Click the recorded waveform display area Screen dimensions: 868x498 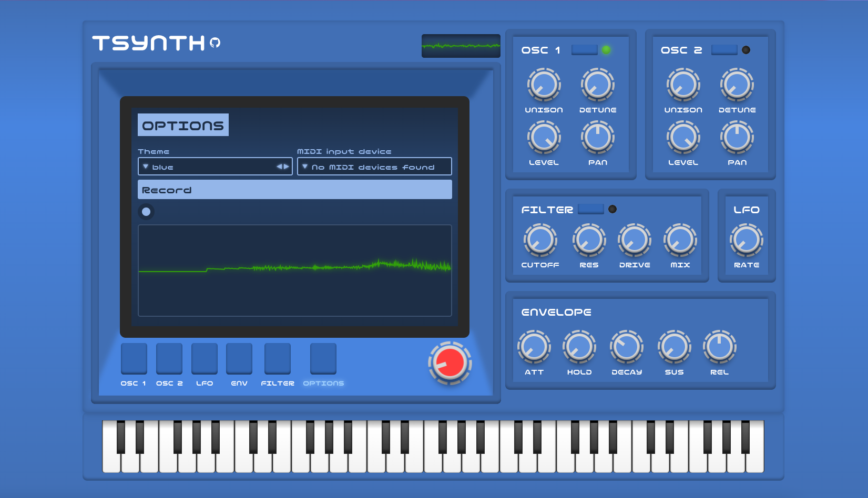[x=295, y=271]
